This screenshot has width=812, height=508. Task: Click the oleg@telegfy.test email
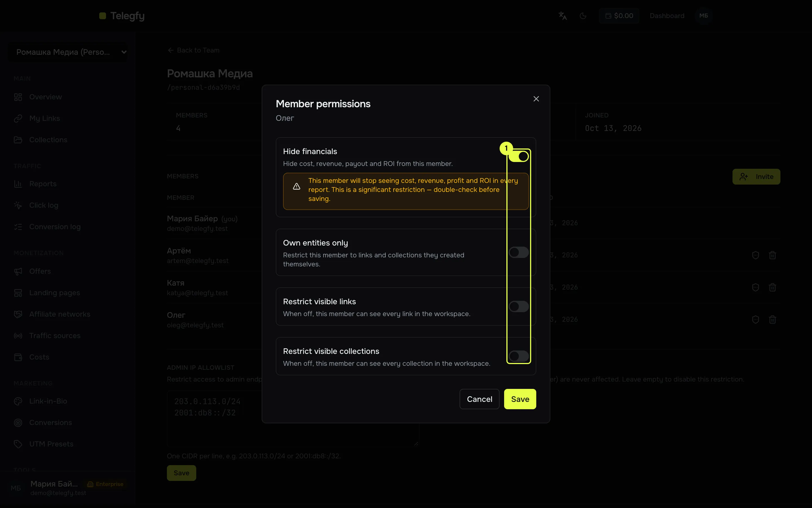[x=195, y=325]
